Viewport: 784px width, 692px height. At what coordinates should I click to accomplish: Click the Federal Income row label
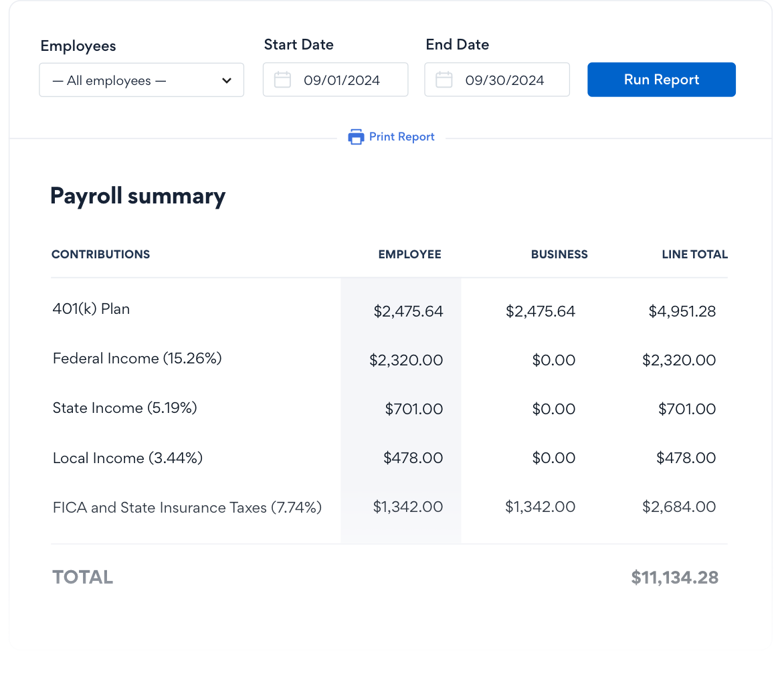click(x=137, y=358)
